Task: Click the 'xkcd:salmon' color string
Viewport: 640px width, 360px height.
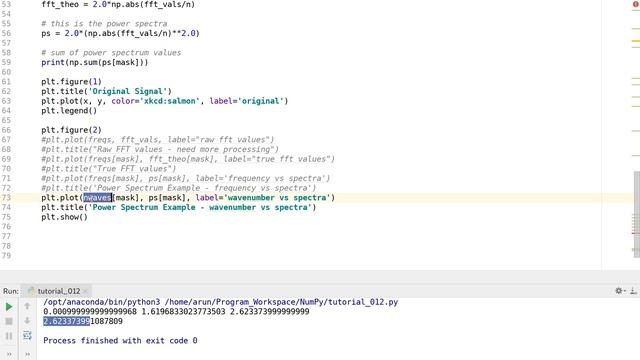Action: click(169, 101)
